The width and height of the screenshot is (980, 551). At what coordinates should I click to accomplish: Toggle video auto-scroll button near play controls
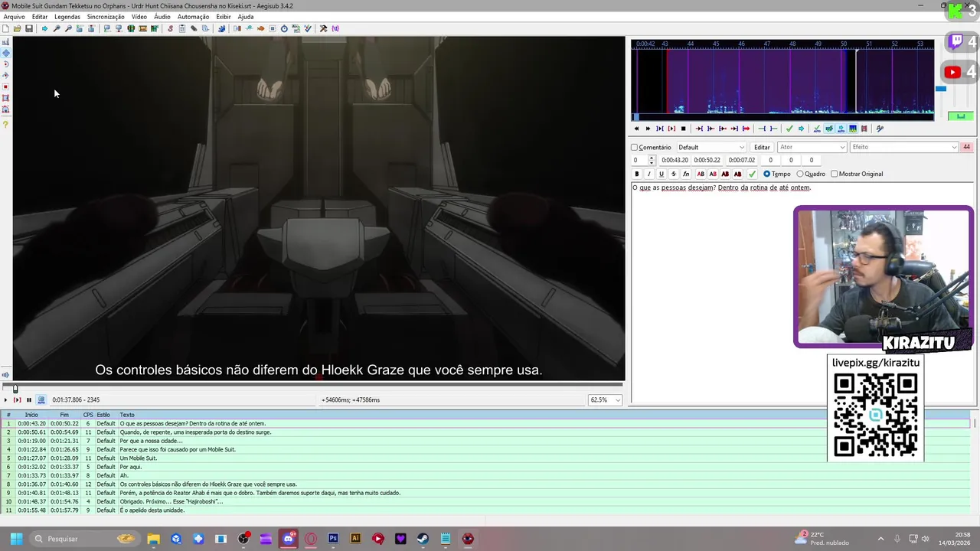pos(41,399)
